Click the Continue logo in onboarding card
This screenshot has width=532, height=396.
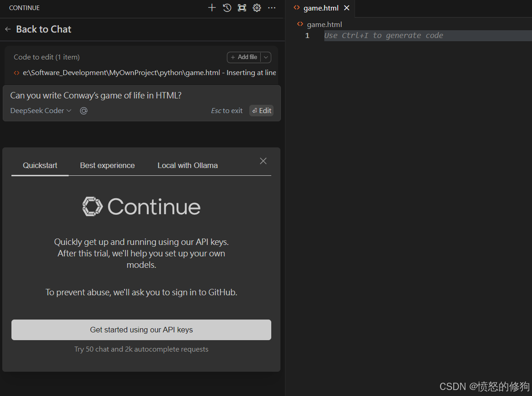[x=141, y=206]
